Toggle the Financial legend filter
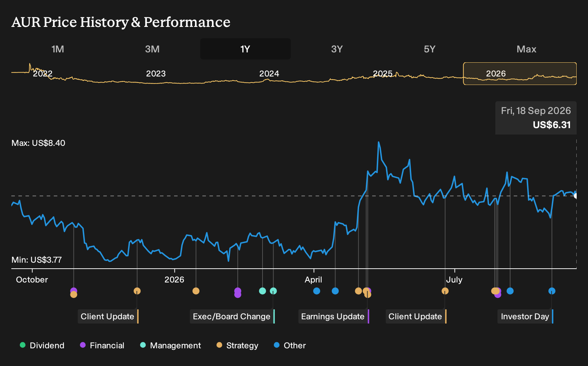The width and height of the screenshot is (588, 366). tap(102, 345)
